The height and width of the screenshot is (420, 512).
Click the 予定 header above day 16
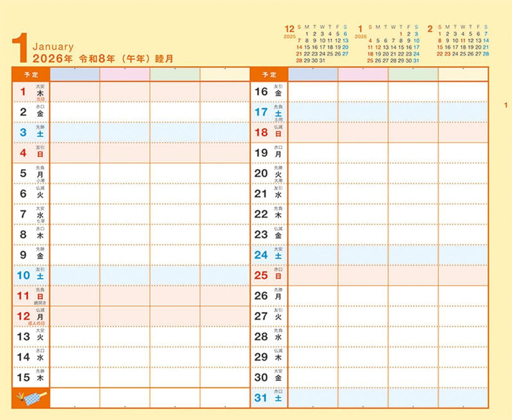point(269,74)
